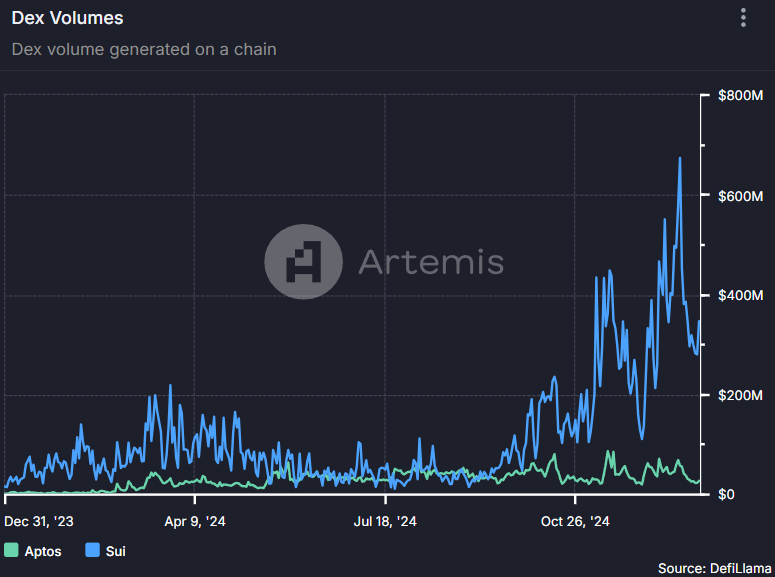775x577 pixels.
Task: Click the $200M y-axis label
Action: click(x=741, y=395)
